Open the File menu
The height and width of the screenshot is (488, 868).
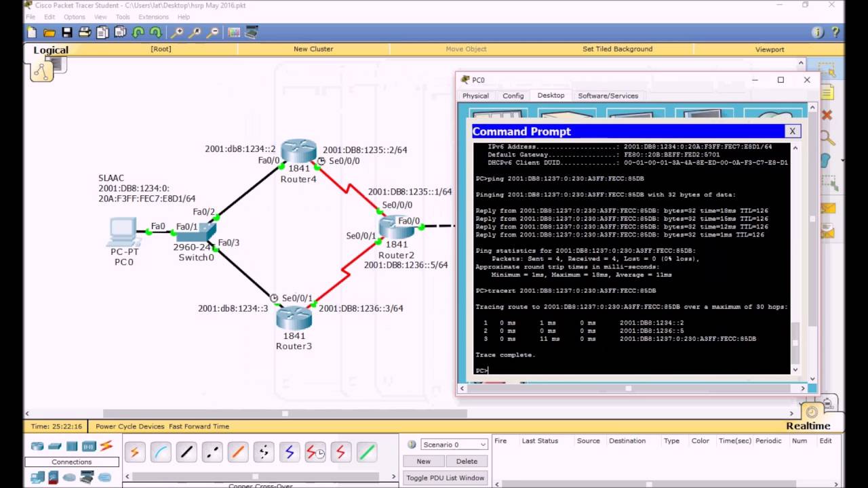point(31,17)
